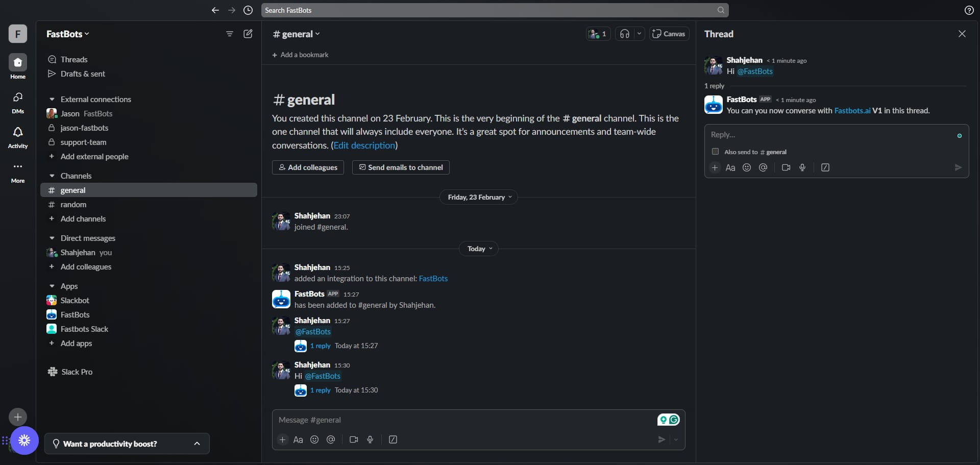Viewport: 980px width, 465px height.
Task: Open the huddle options dropdown arrow
Action: [x=639, y=34]
